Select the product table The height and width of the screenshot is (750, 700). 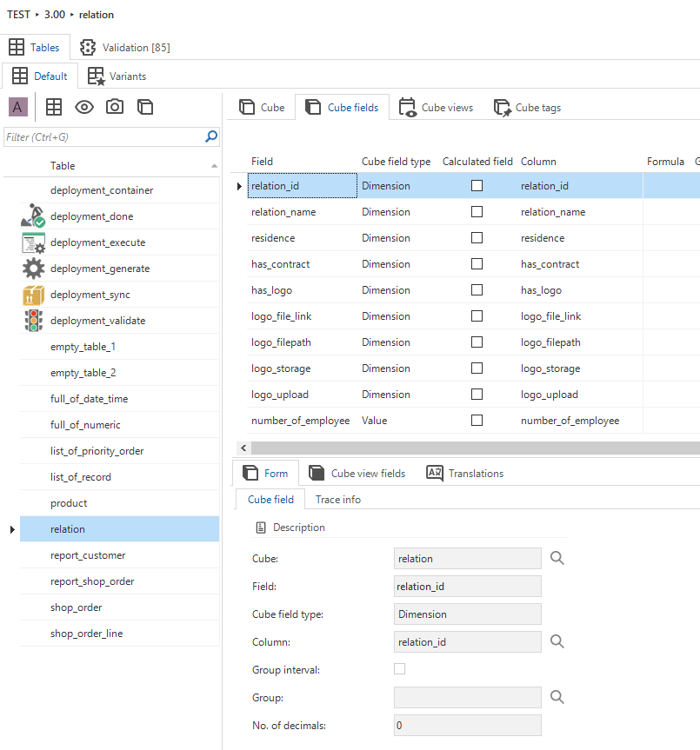pyautogui.click(x=120, y=503)
